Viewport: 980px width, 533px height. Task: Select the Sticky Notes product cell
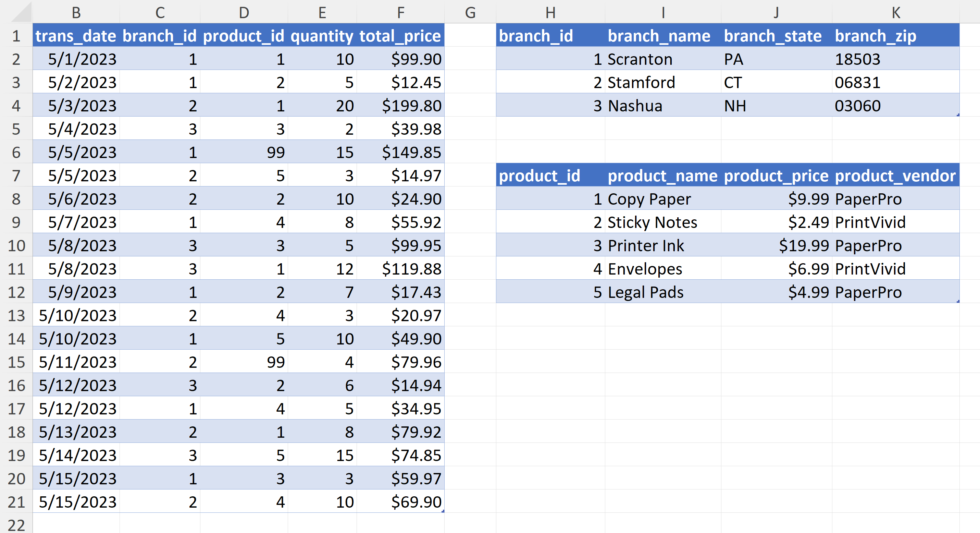663,222
